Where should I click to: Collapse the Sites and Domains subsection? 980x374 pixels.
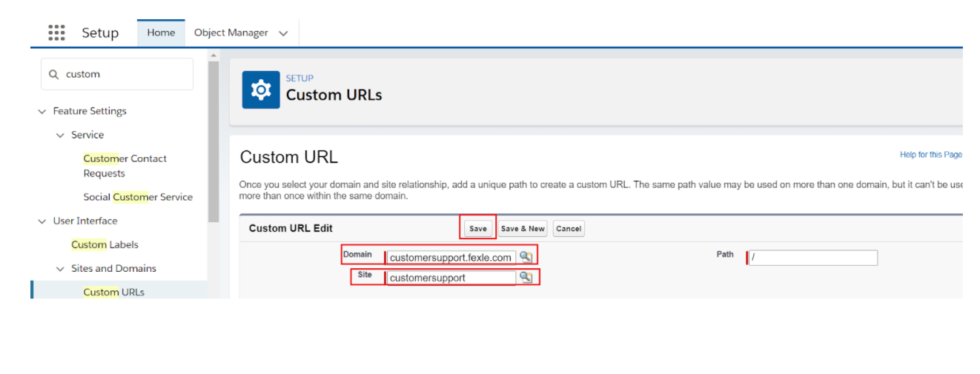pyautogui.click(x=60, y=268)
